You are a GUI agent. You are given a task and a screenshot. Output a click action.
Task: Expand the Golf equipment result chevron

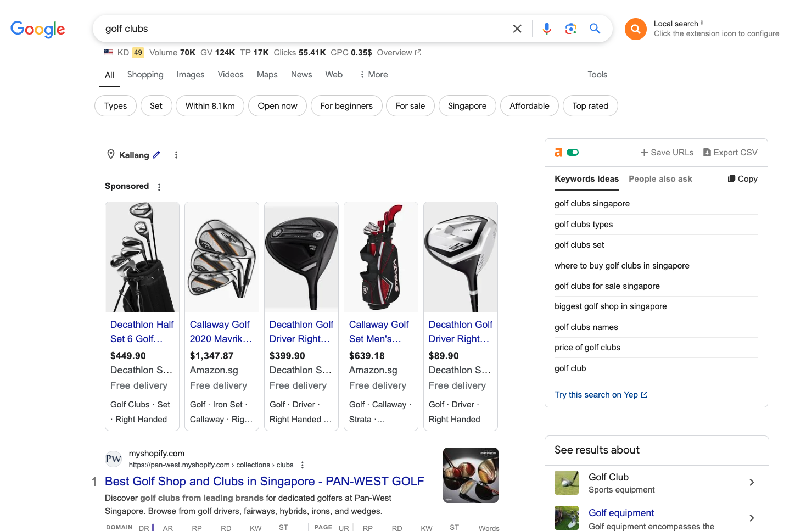tap(752, 518)
